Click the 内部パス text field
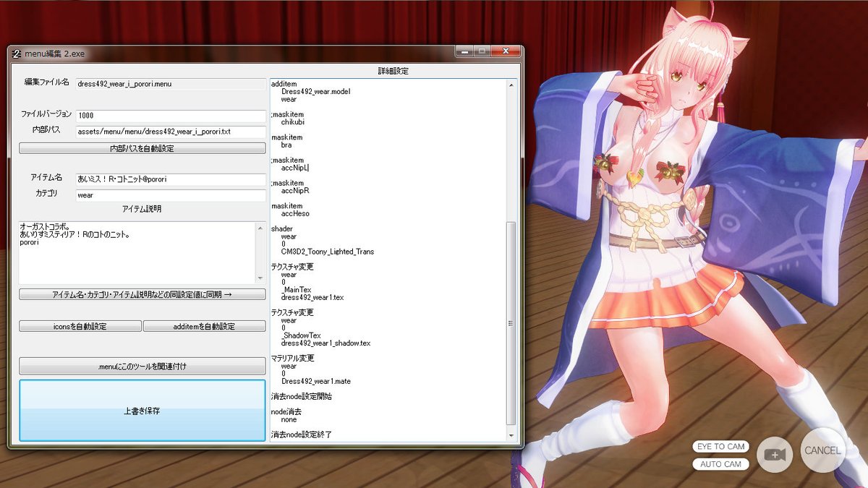The image size is (868, 488). [x=171, y=132]
